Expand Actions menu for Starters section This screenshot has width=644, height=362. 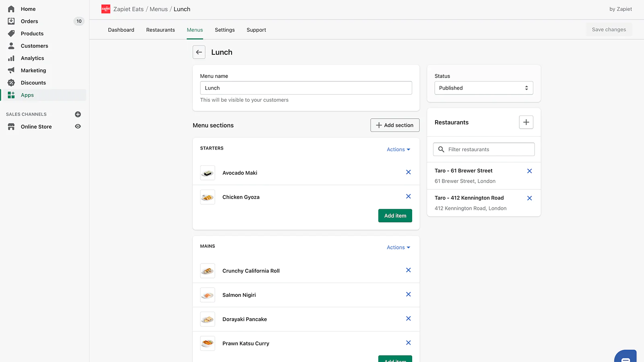[398, 150]
